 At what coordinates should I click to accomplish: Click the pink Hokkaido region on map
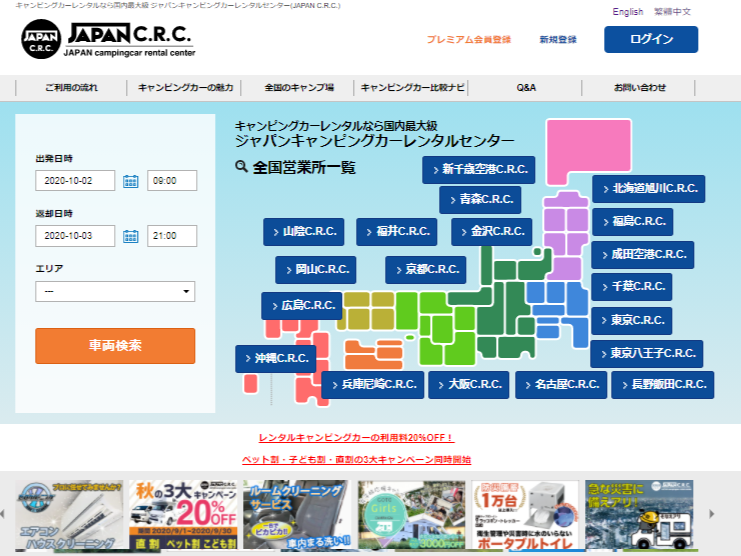582,148
